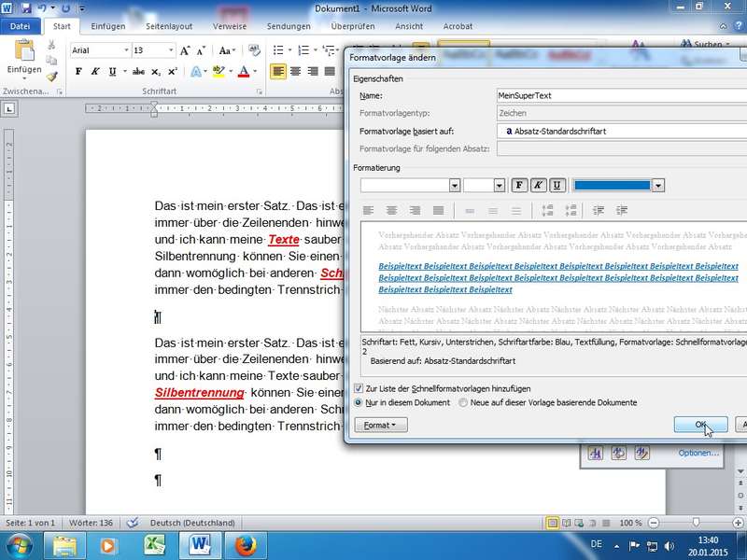This screenshot has height=560, width=747.
Task: Confirm the dialog with OK
Action: pyautogui.click(x=700, y=425)
